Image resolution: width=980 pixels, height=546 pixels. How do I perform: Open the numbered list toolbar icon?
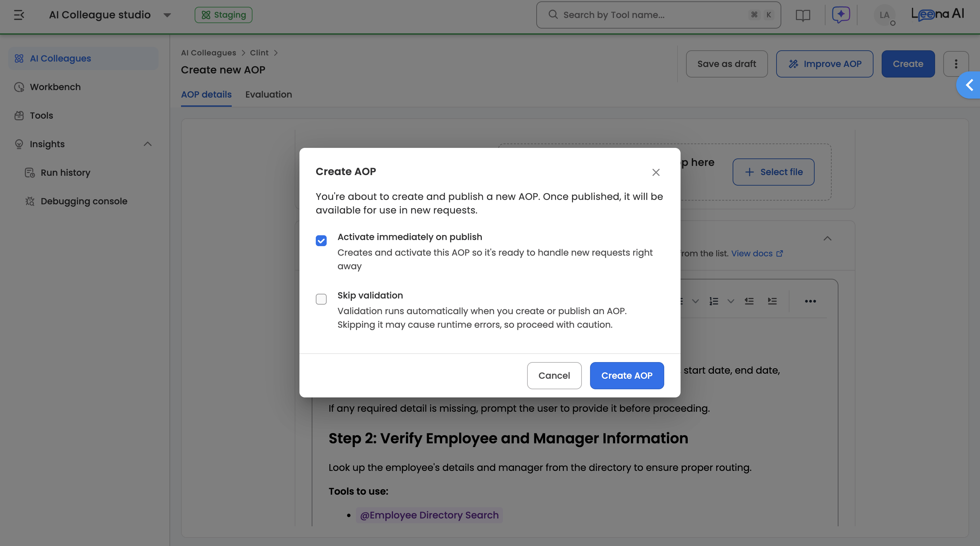click(714, 302)
